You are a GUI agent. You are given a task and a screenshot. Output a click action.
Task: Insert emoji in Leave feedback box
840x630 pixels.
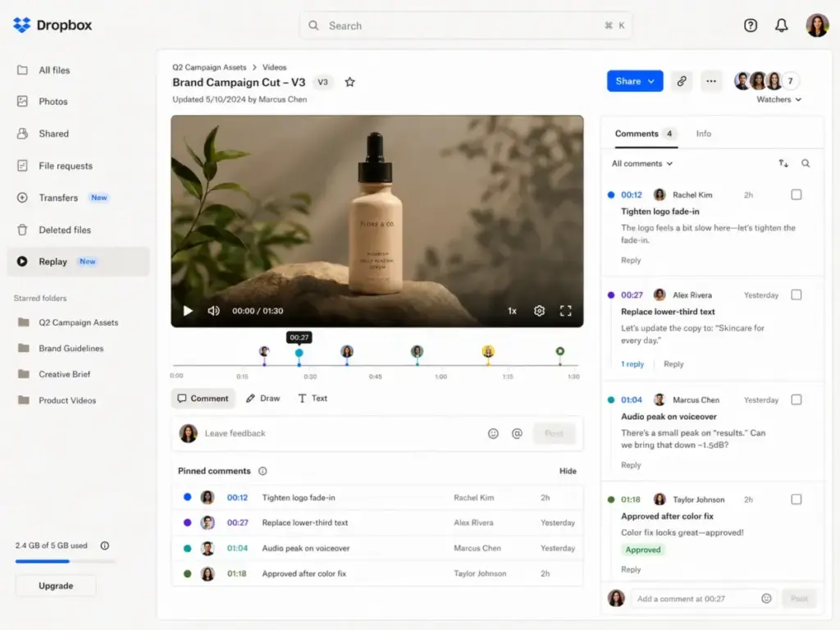coord(493,433)
